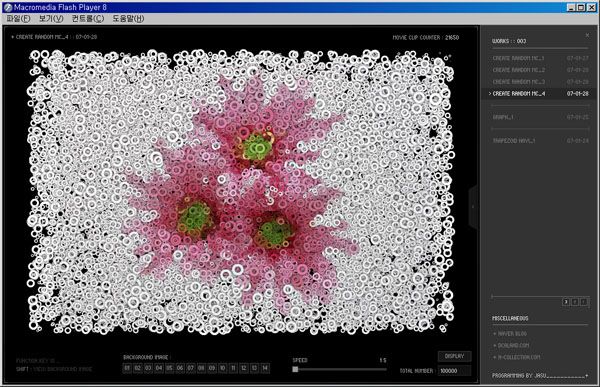Open the work dated 07-01-25
This screenshot has width=600, height=387.
point(540,117)
